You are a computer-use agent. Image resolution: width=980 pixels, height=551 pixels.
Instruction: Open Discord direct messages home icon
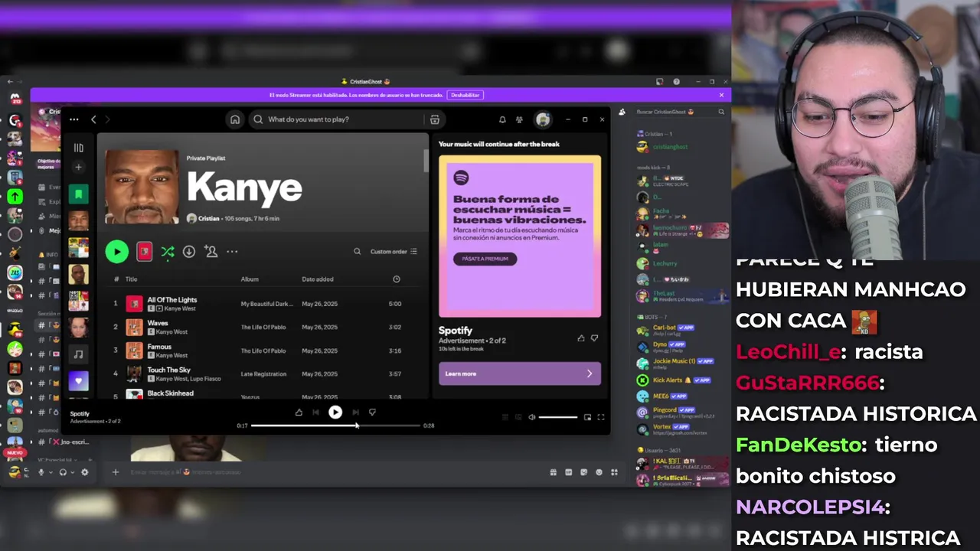pyautogui.click(x=15, y=99)
